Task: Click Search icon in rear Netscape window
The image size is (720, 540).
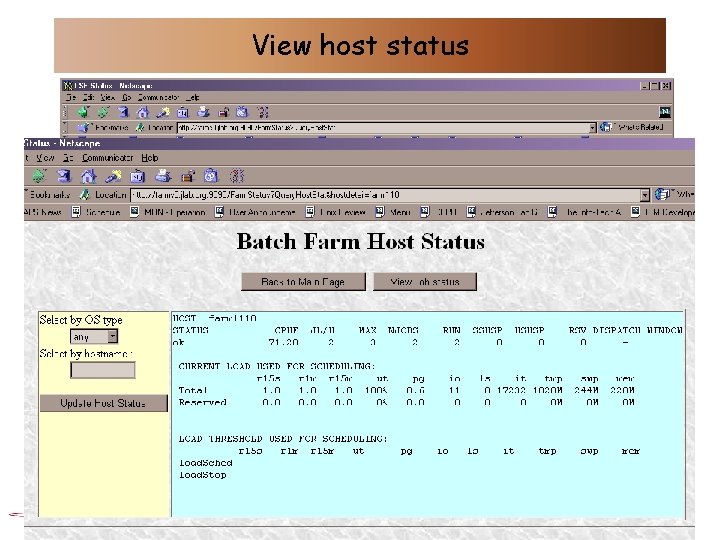Action: click(163, 112)
